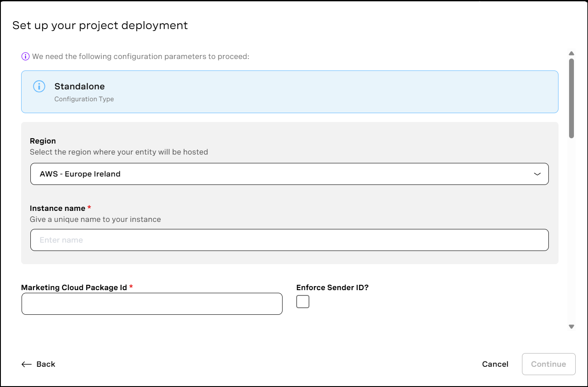Screen dimensions: 588x387
Task: Focus the Instance name input field
Action: [x=290, y=240]
